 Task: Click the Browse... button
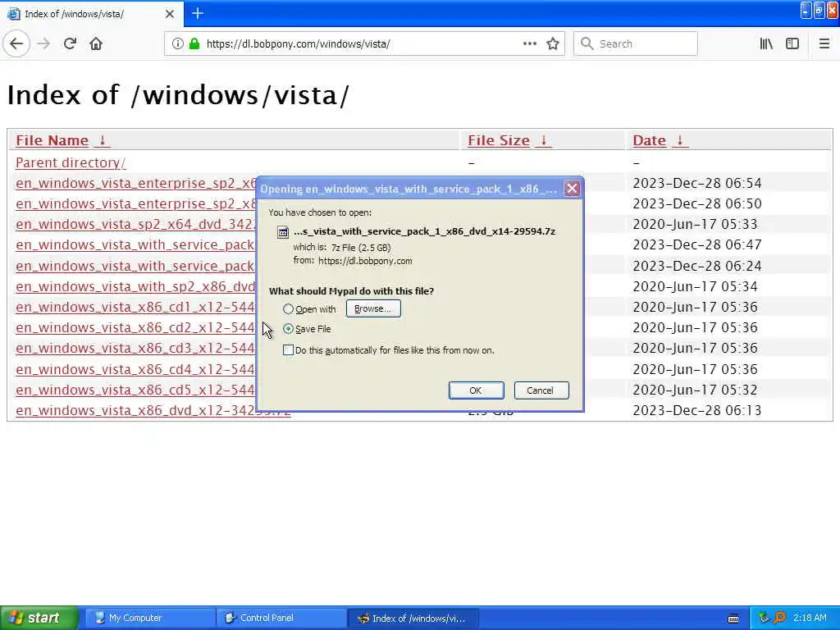click(373, 308)
